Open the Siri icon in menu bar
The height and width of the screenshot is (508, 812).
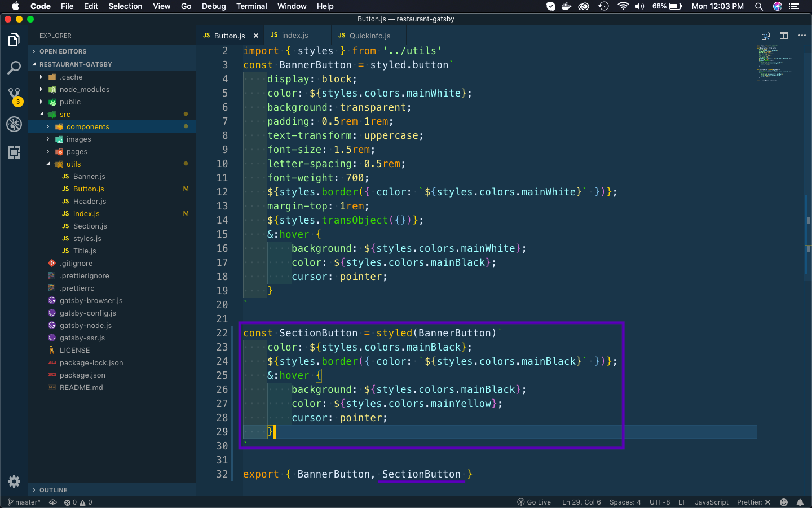pos(778,6)
